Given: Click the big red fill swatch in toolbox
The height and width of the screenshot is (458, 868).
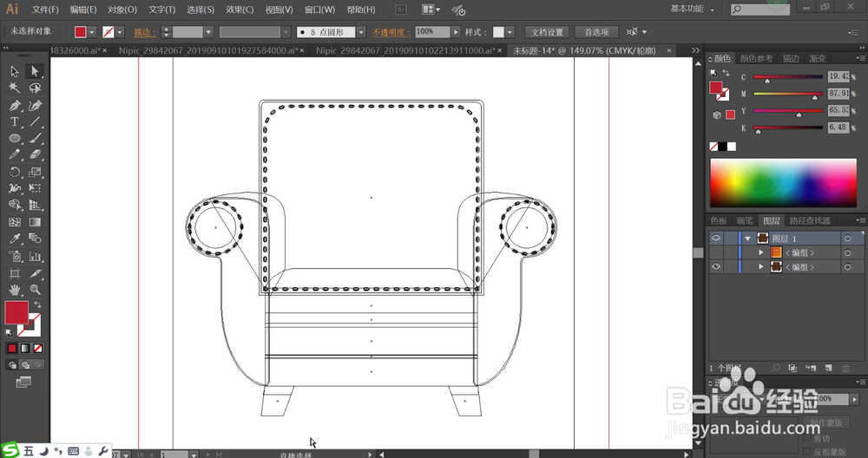Looking at the screenshot, I should 16,312.
